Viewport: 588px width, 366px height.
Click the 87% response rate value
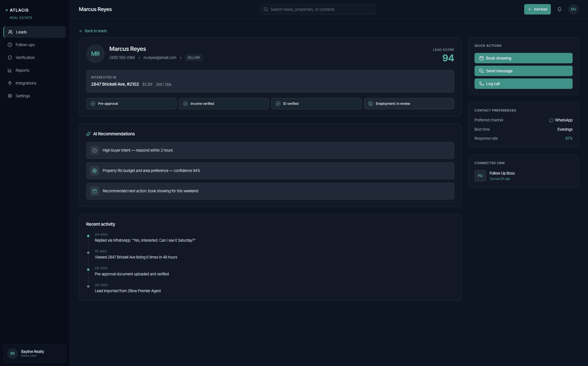[x=569, y=138]
